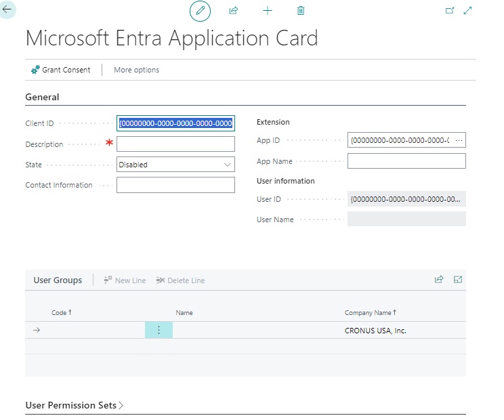The height and width of the screenshot is (420, 504).
Task: Click the empty Name cell in first row
Action: click(257, 330)
